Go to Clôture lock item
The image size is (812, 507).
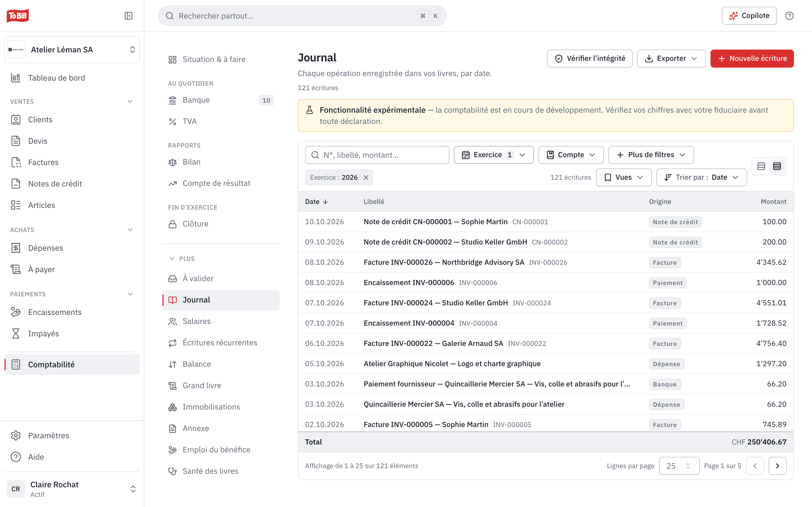click(221, 224)
